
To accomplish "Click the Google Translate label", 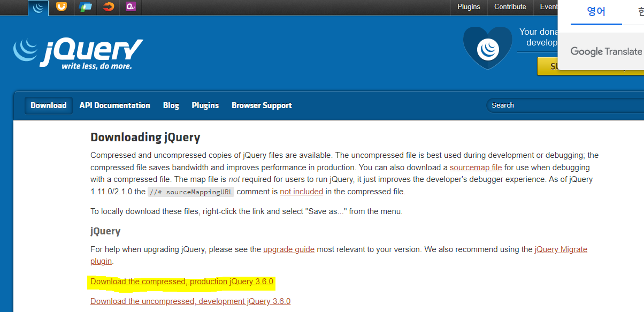I will (606, 51).
